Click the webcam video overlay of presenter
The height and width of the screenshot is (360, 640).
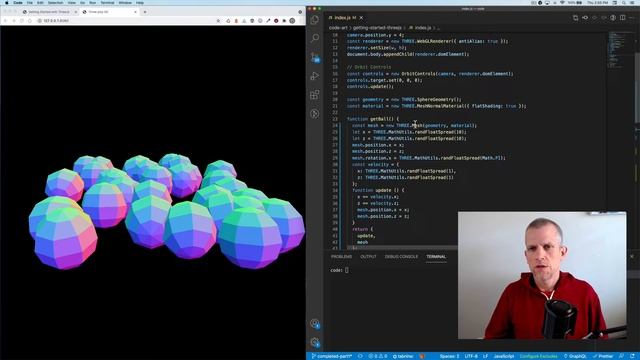(x=542, y=275)
